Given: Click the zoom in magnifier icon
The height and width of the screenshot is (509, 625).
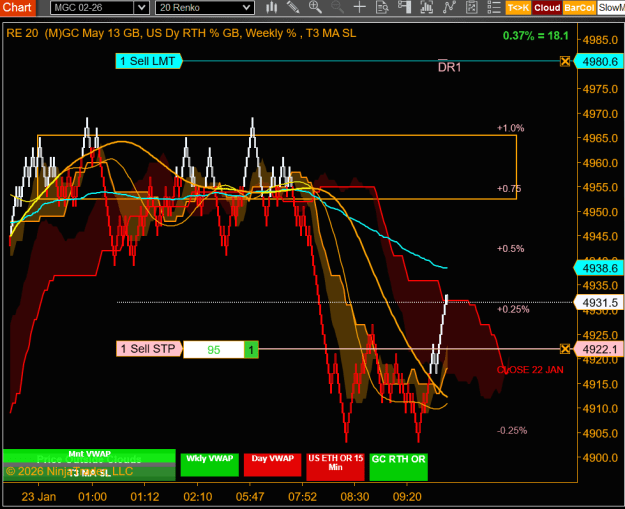Looking at the screenshot, I should coord(315,7).
